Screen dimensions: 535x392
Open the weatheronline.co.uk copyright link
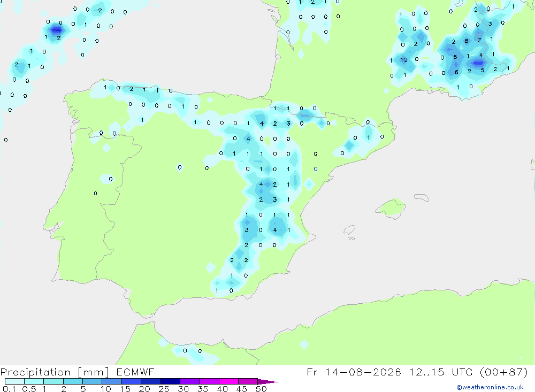[x=490, y=387]
